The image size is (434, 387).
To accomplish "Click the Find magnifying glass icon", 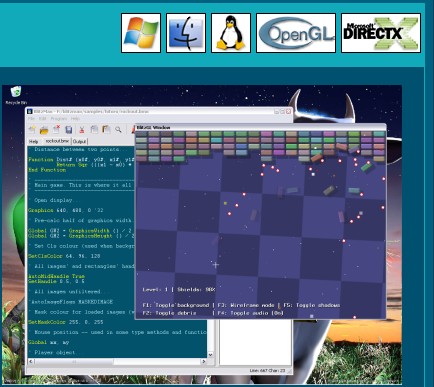I will 118,130.
